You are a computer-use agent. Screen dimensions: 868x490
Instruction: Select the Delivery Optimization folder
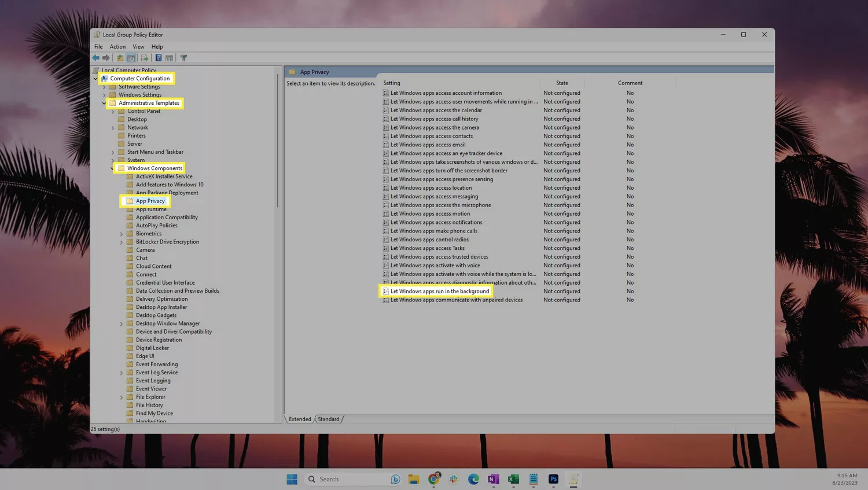[161, 299]
